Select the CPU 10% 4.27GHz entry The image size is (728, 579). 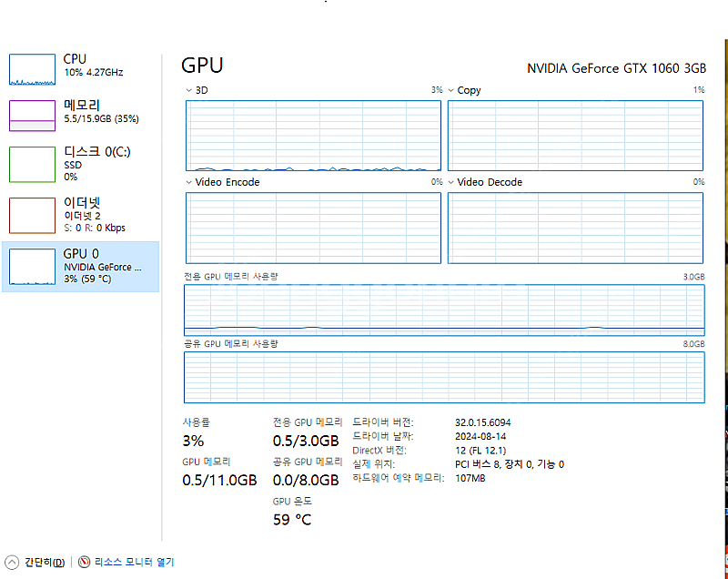click(93, 66)
